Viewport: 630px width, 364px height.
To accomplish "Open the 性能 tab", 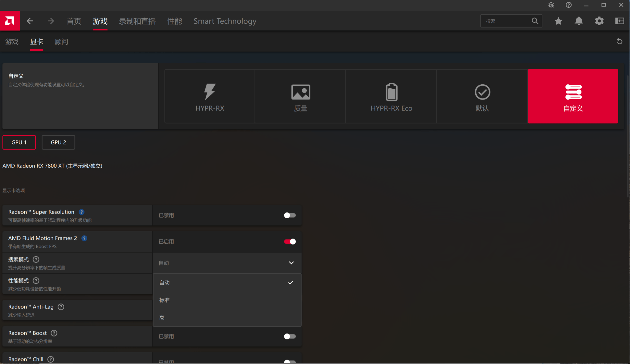I will click(175, 21).
